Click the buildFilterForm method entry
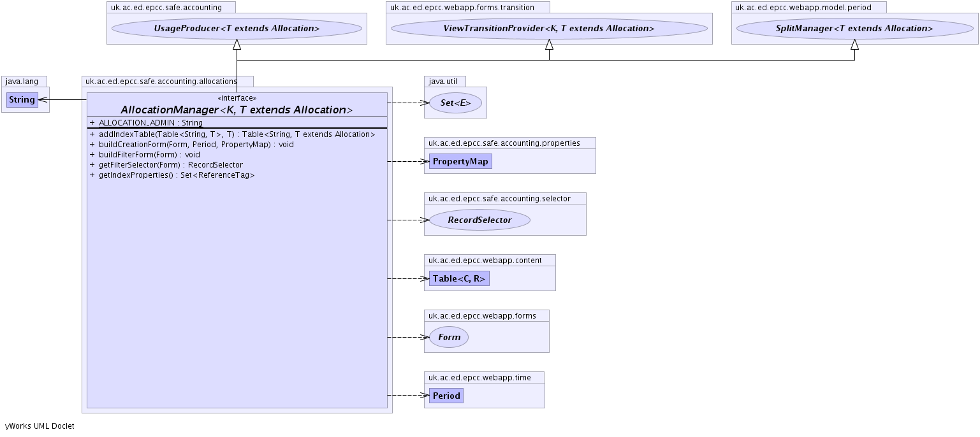The width and height of the screenshot is (980, 437). 149,155
